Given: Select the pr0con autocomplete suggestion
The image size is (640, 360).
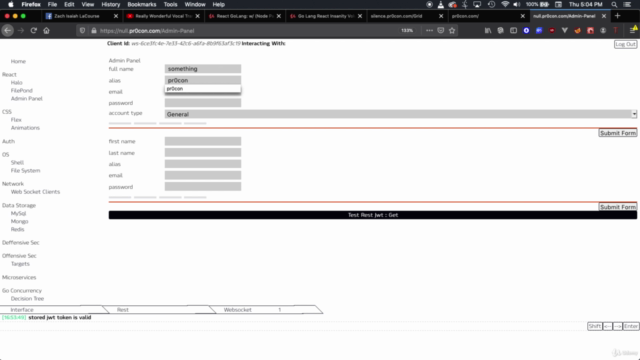Looking at the screenshot, I should click(202, 89).
